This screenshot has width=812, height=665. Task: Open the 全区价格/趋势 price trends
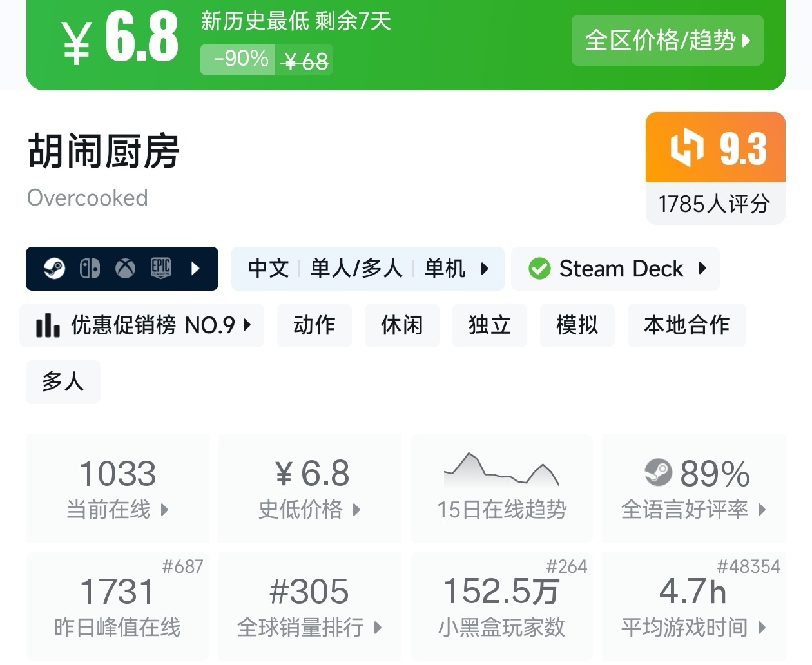pyautogui.click(x=667, y=41)
